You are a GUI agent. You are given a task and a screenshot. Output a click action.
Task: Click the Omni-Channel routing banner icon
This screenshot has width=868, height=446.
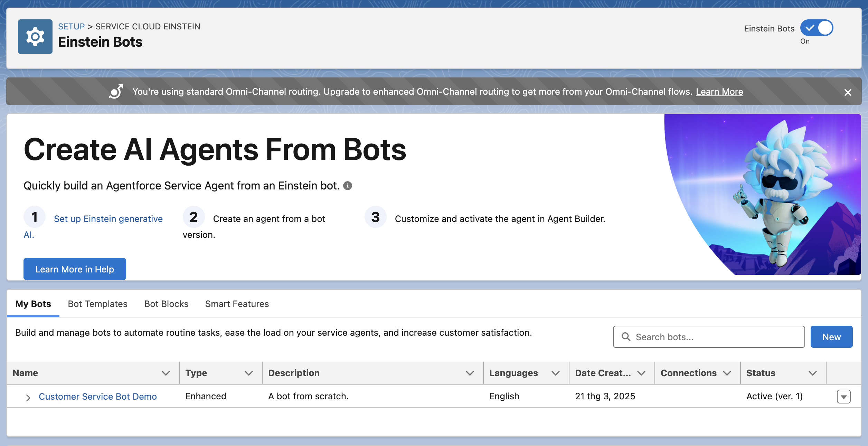[x=116, y=92]
